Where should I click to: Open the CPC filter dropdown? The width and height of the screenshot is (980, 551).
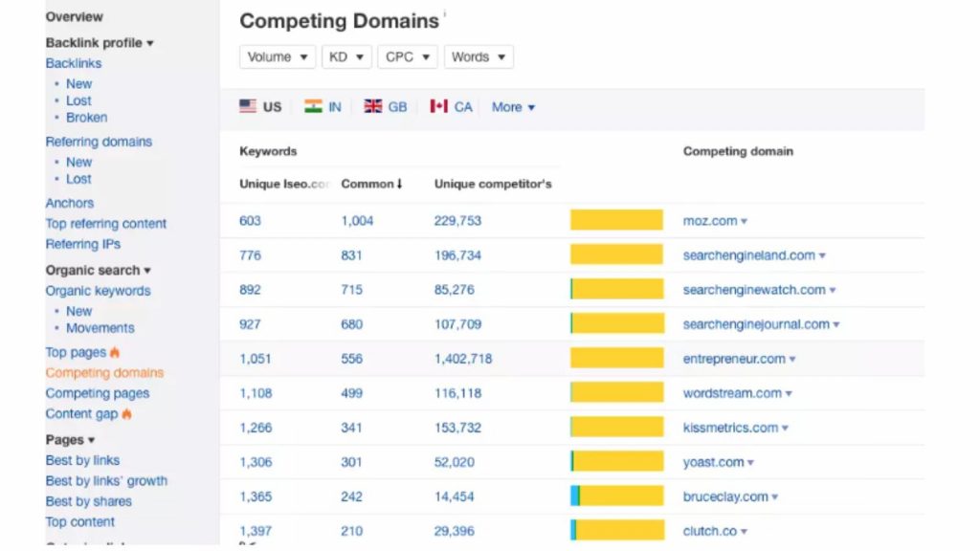[x=408, y=56]
